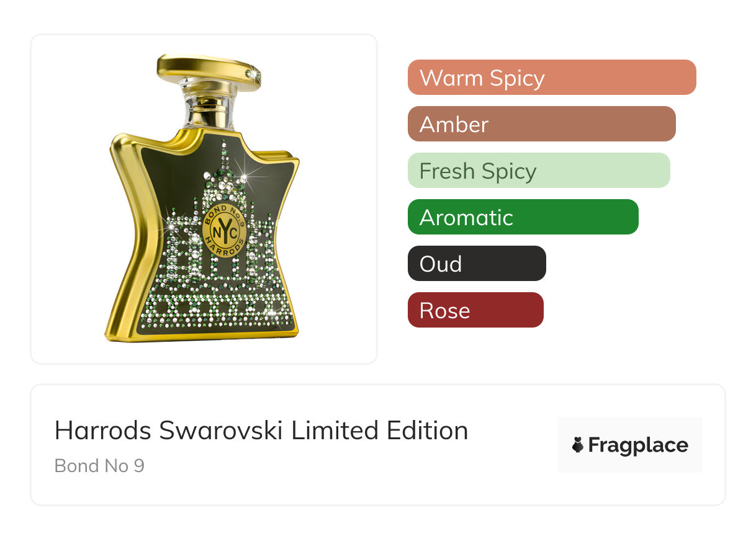This screenshot has height=536, width=756.
Task: Click the dark red Rose accord bar
Action: 475,310
